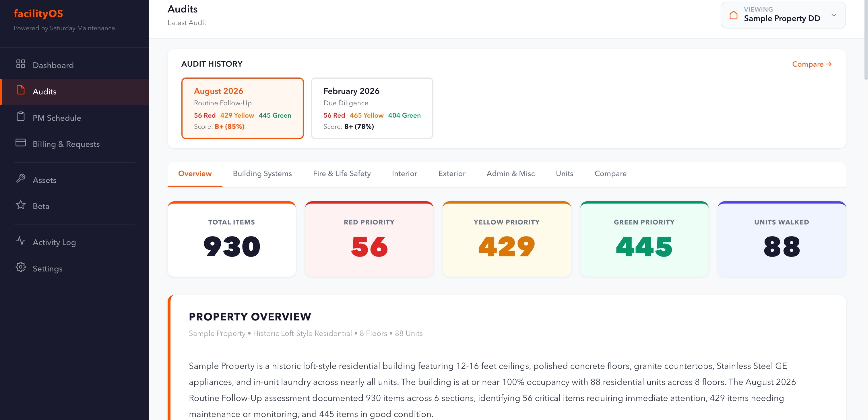Click the Billing & Requests card icon

click(21, 143)
